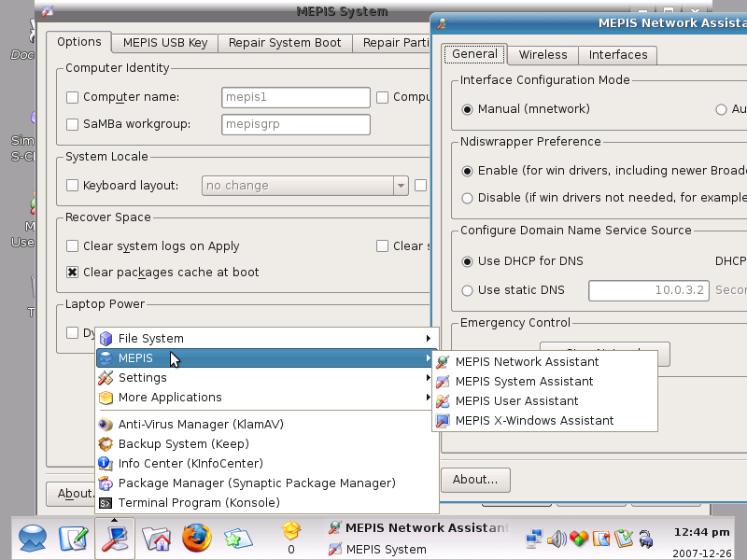Select the Enable ndiswrapper radio button

pyautogui.click(x=468, y=171)
